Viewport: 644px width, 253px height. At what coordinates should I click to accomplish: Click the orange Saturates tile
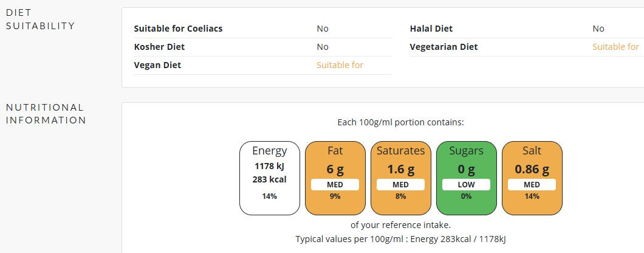(x=401, y=178)
